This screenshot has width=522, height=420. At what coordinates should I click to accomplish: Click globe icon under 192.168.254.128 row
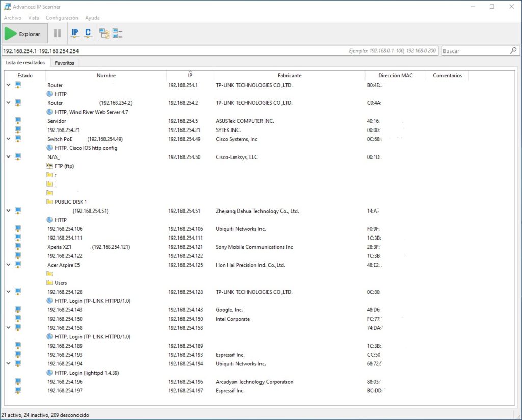click(49, 301)
